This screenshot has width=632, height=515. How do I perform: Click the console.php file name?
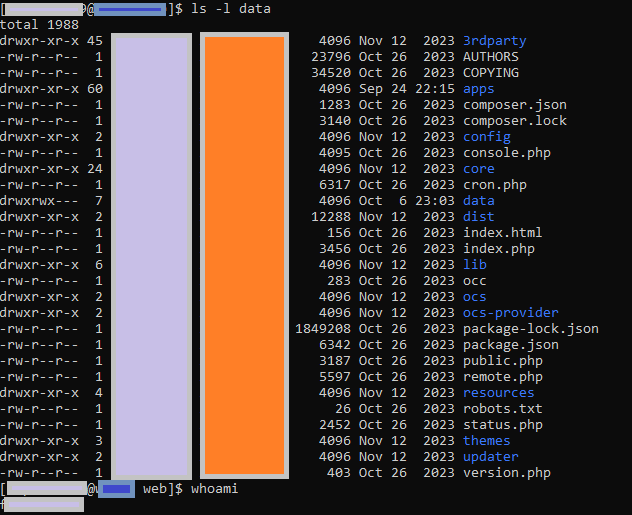coord(506,153)
